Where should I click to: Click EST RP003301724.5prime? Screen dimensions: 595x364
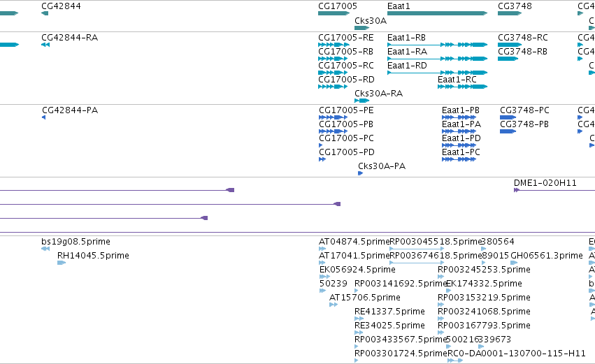401,354
